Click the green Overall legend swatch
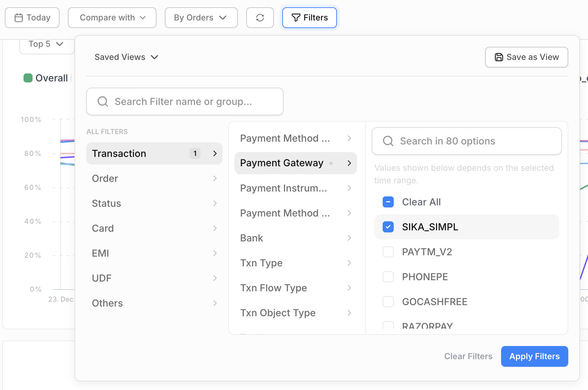588x390 pixels. (x=28, y=78)
